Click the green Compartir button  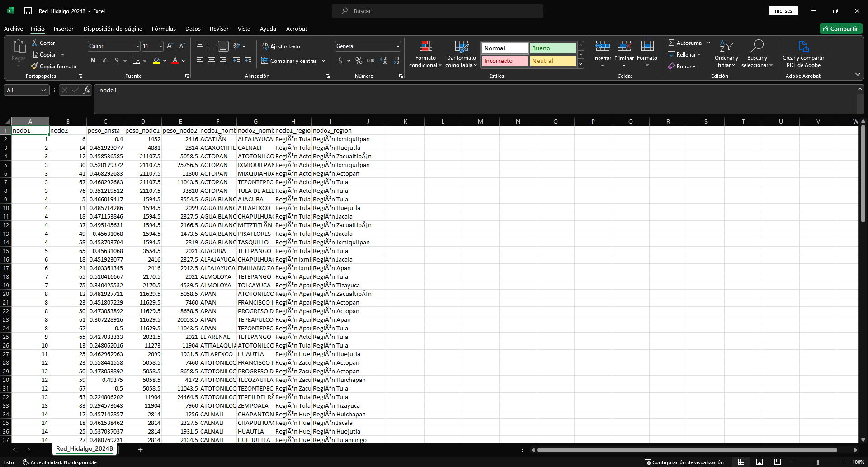coord(840,29)
